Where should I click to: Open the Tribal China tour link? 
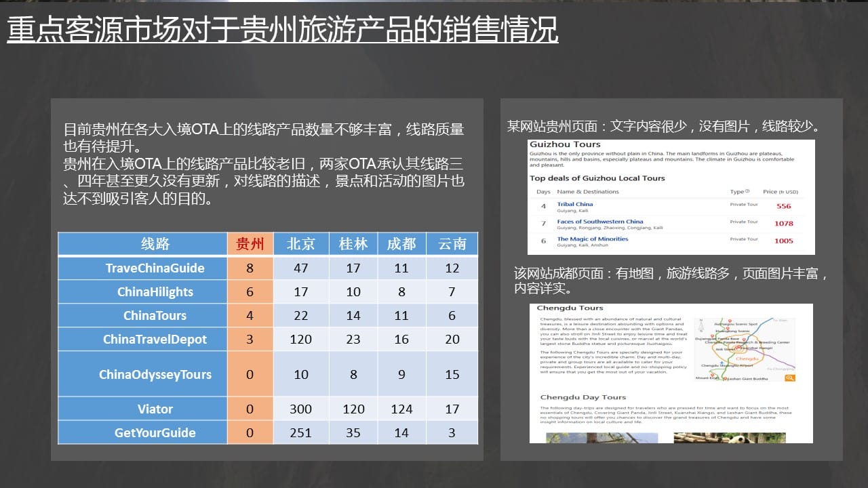[x=575, y=204]
